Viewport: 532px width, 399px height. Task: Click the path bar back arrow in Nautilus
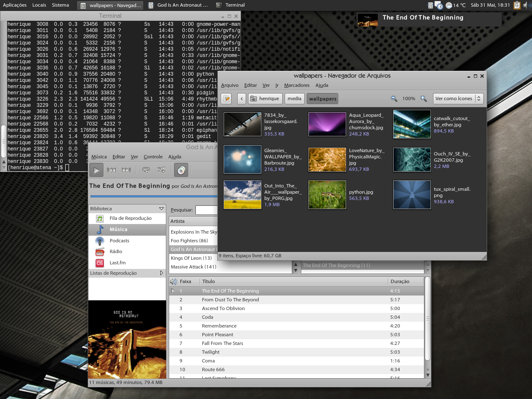(241, 99)
